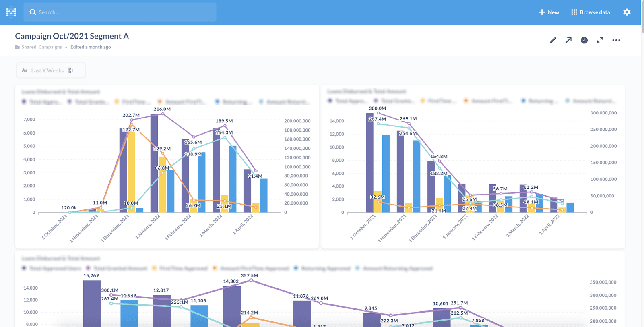This screenshot has height=327, width=644.
Task: Click blue legend dot in the bottom chart
Action: pos(296,268)
